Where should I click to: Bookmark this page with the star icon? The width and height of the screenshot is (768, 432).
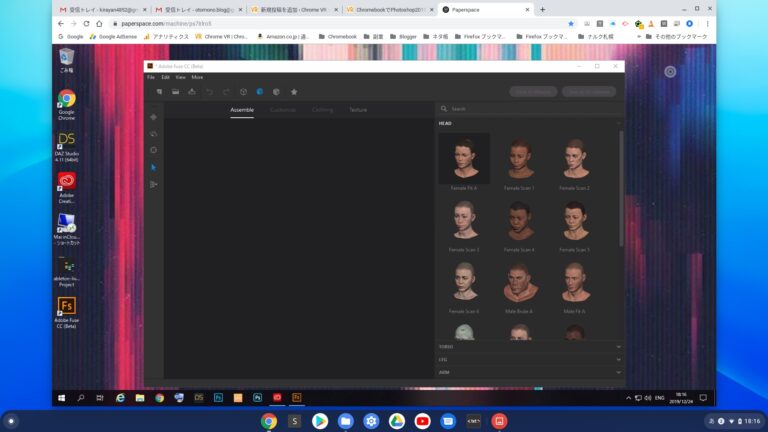(571, 24)
